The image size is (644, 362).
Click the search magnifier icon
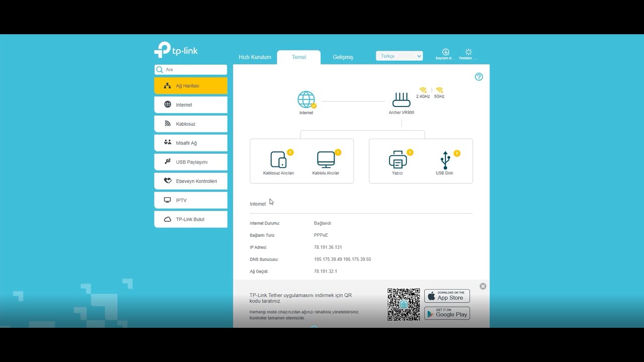click(159, 70)
